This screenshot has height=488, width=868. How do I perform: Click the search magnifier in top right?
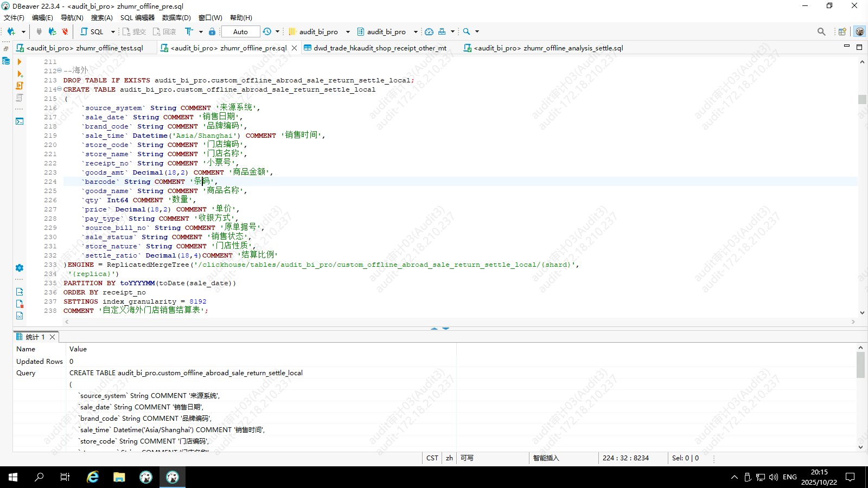point(821,31)
